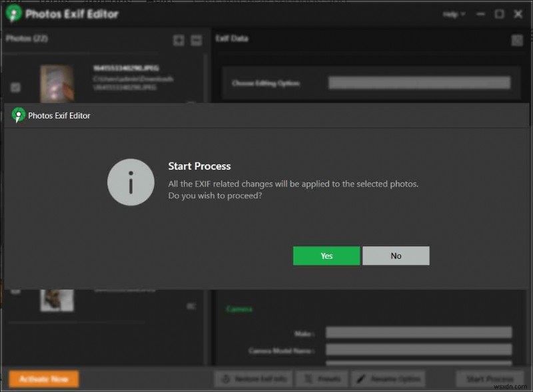Click the orange Activate Now button
Image resolution: width=533 pixels, height=392 pixels.
43,379
